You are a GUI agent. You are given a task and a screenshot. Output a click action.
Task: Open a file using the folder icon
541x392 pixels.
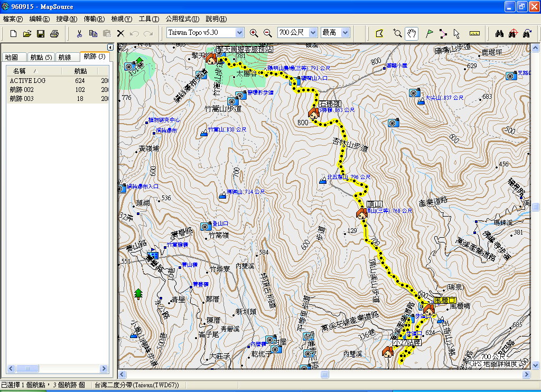[x=27, y=33]
